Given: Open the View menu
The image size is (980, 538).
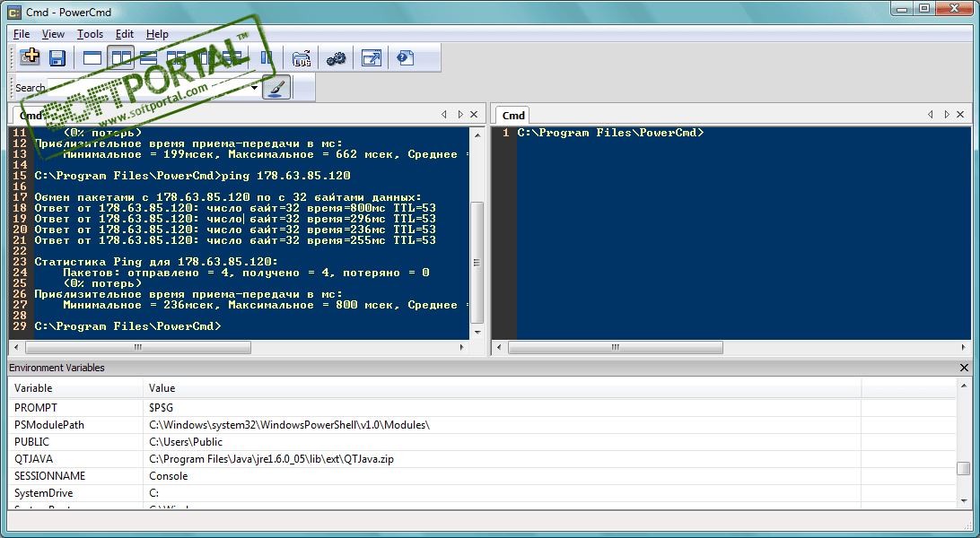Looking at the screenshot, I should [53, 34].
